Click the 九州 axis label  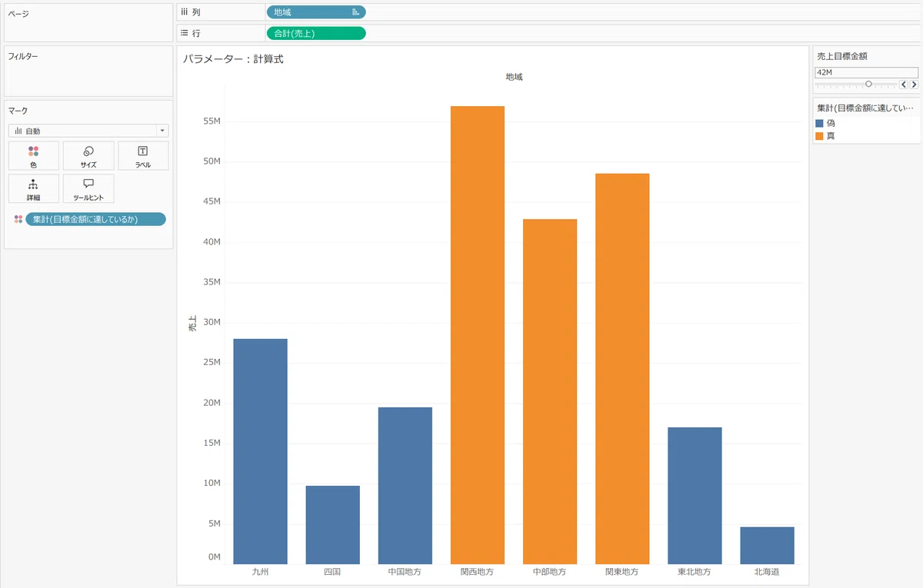click(x=260, y=572)
